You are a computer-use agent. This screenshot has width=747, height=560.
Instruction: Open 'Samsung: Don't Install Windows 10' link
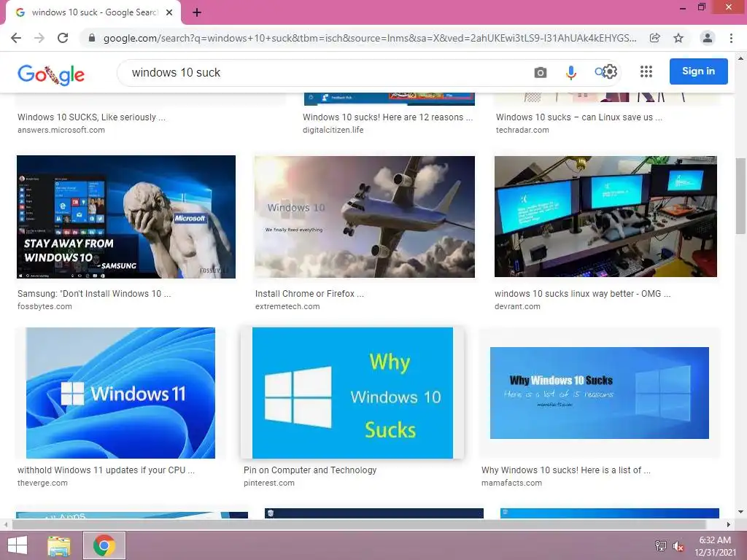pyautogui.click(x=94, y=294)
